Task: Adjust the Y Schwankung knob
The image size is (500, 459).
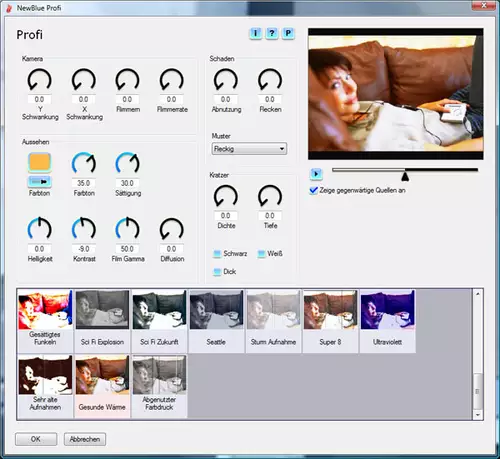Action: click(39, 80)
